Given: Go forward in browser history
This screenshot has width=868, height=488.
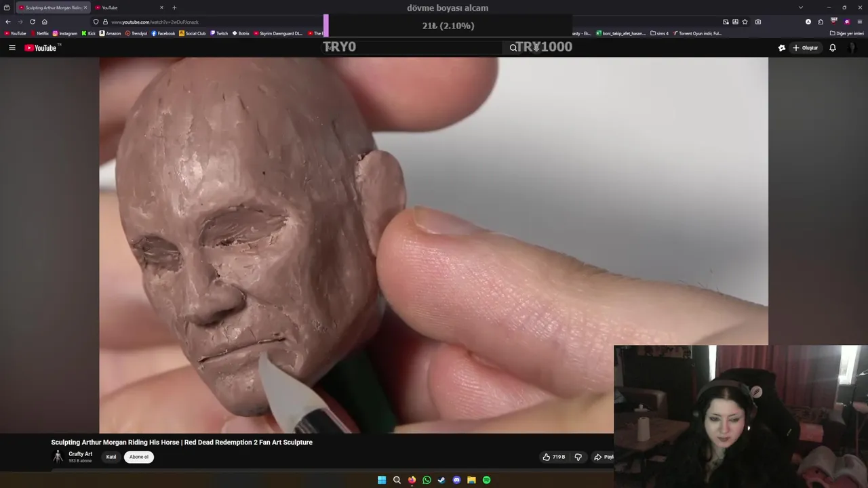Looking at the screenshot, I should pyautogui.click(x=20, y=22).
